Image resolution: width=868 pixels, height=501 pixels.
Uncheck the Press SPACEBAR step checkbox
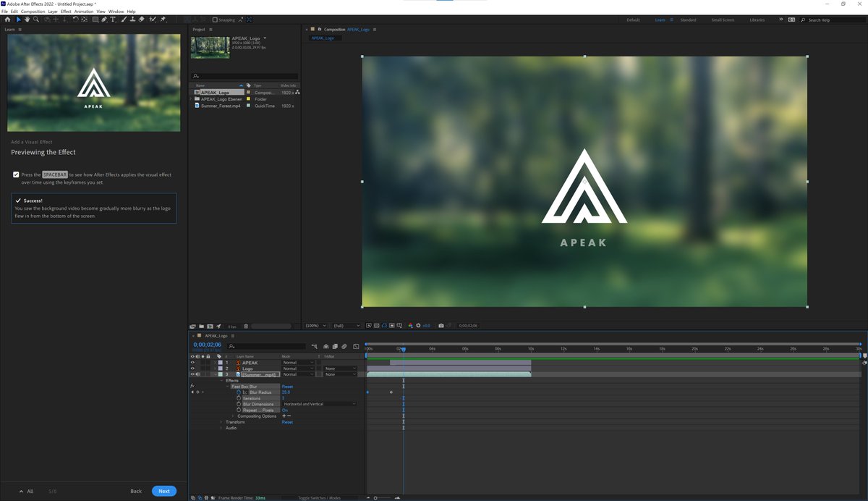(16, 174)
